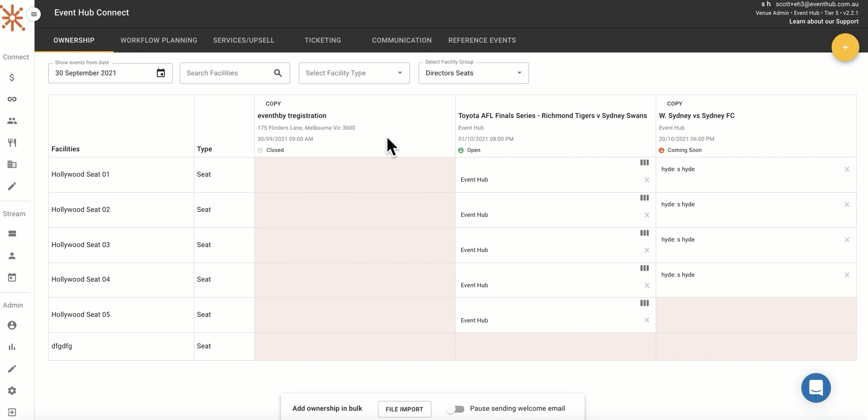Switch to the Ownership tab
The height and width of the screenshot is (420, 868).
(74, 40)
